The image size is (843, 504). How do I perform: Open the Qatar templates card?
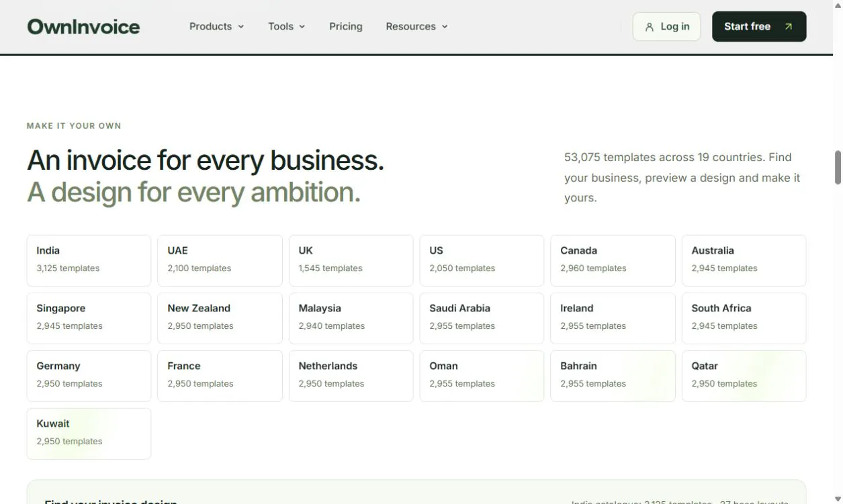pyautogui.click(x=744, y=376)
